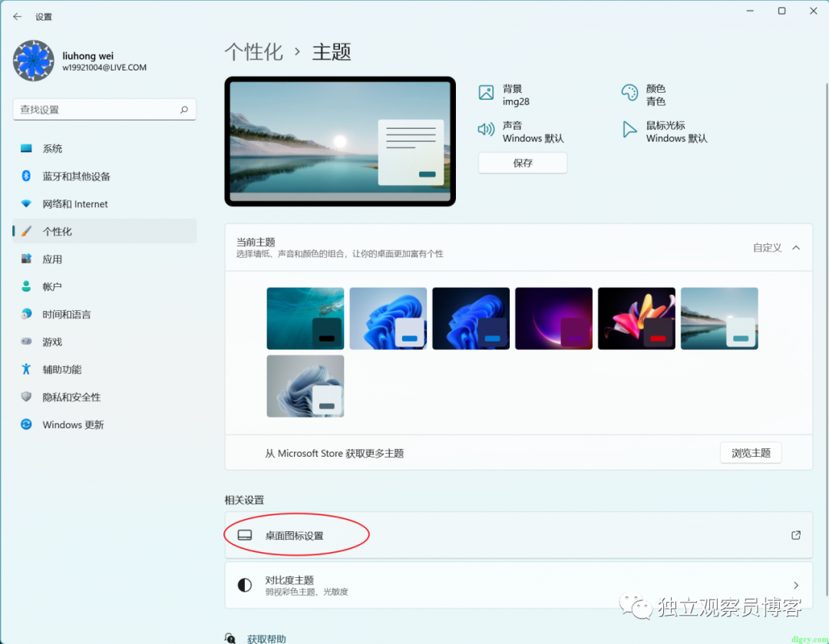Click the 背景 img28 text
This screenshot has width=829, height=644.
pyautogui.click(x=516, y=95)
